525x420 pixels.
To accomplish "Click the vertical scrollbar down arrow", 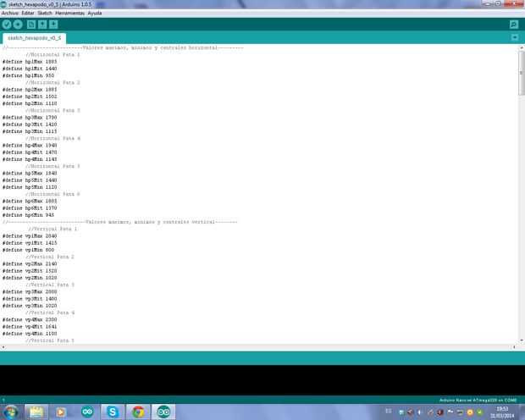I will point(522,340).
